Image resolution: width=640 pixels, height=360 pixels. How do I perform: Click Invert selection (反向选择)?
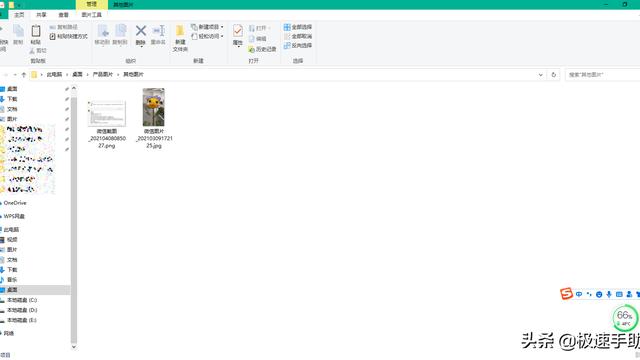[x=298, y=45]
